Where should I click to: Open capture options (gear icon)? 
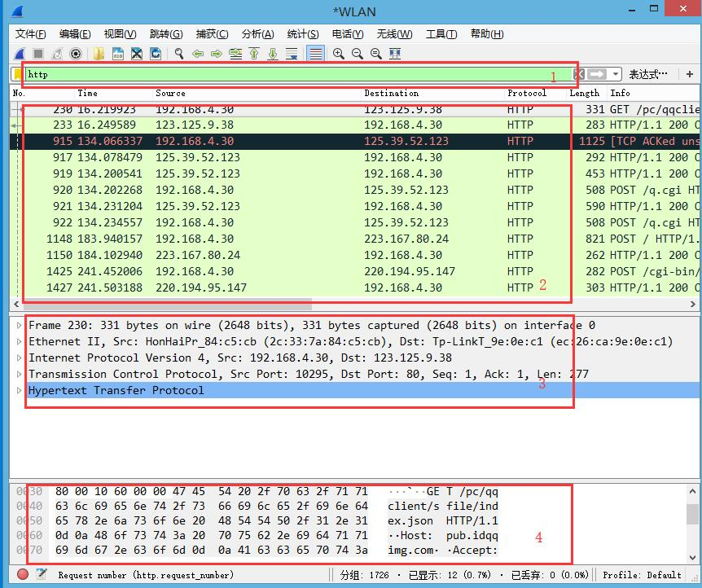[x=76, y=55]
